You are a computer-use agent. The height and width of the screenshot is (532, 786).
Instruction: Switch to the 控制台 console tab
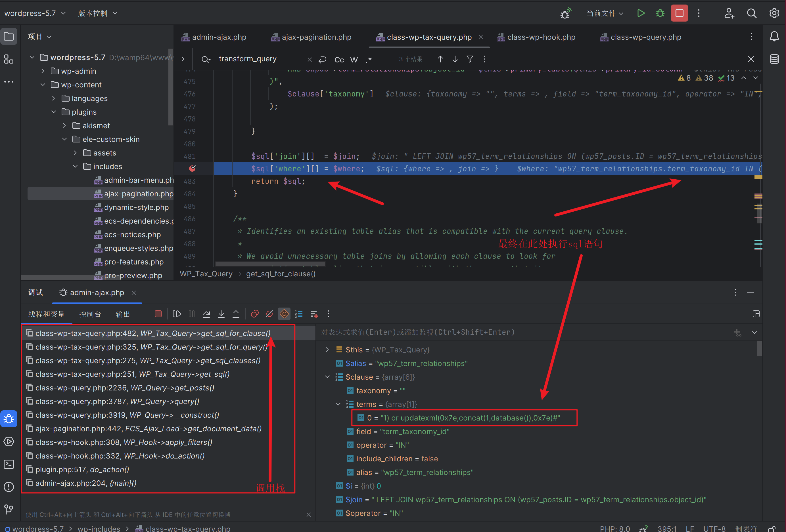tap(90, 314)
